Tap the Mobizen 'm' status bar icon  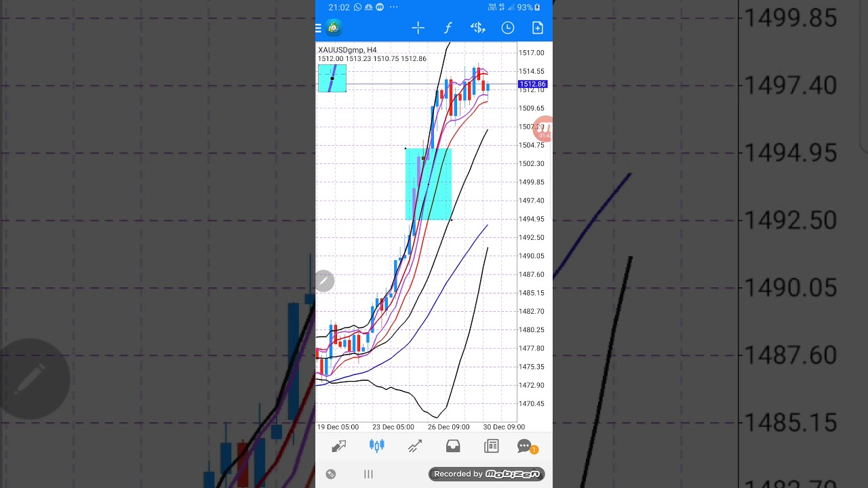click(380, 7)
